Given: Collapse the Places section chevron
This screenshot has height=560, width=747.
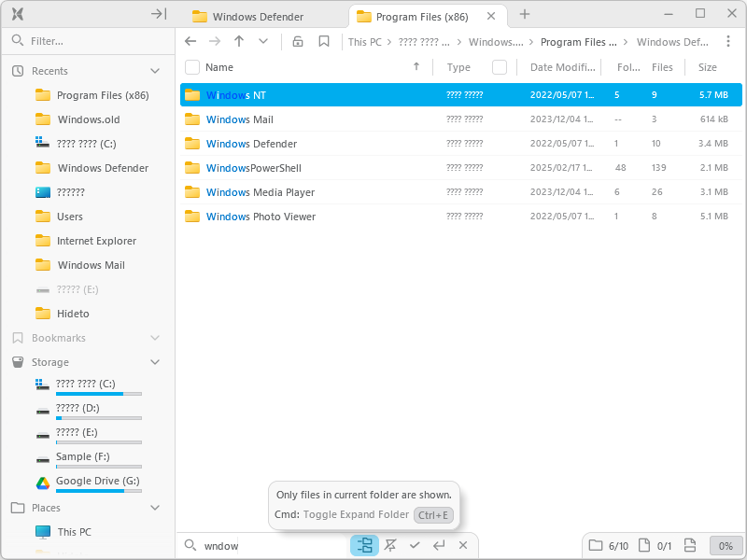Looking at the screenshot, I should [x=155, y=508].
